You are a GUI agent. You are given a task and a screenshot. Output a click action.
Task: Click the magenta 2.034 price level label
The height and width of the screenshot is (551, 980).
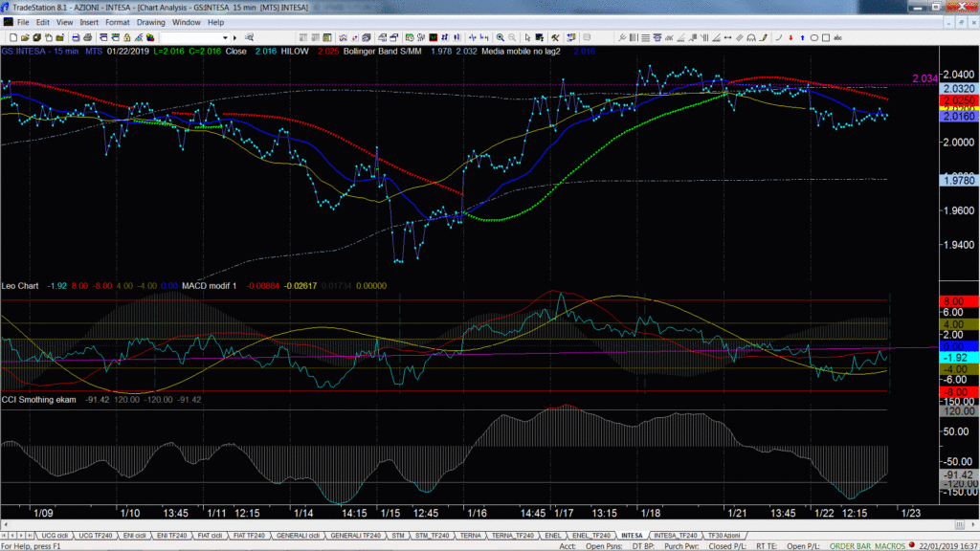[925, 78]
